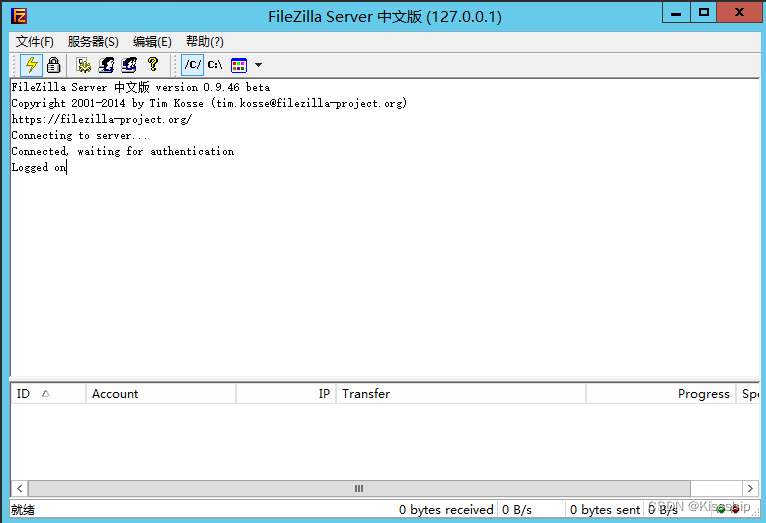Image resolution: width=766 pixels, height=523 pixels.
Task: Click the 0 B/s receive speed field
Action: click(517, 510)
